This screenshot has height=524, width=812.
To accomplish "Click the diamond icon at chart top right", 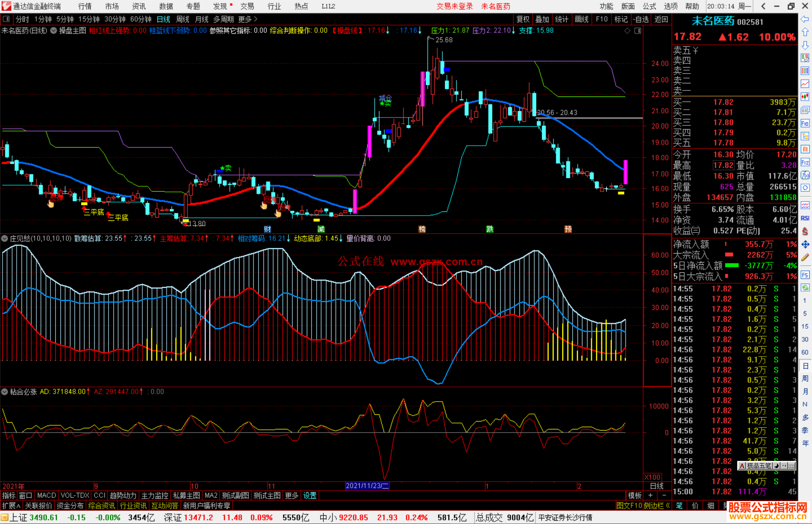I will click(x=627, y=31).
